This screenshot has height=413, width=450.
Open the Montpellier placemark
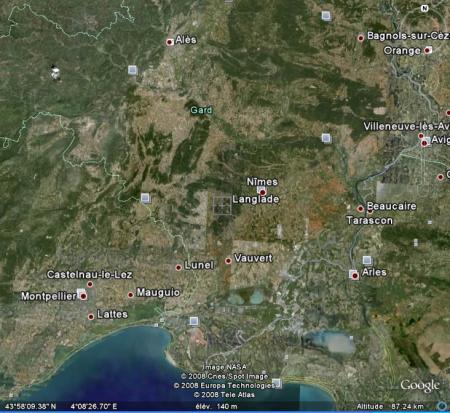coord(83,296)
